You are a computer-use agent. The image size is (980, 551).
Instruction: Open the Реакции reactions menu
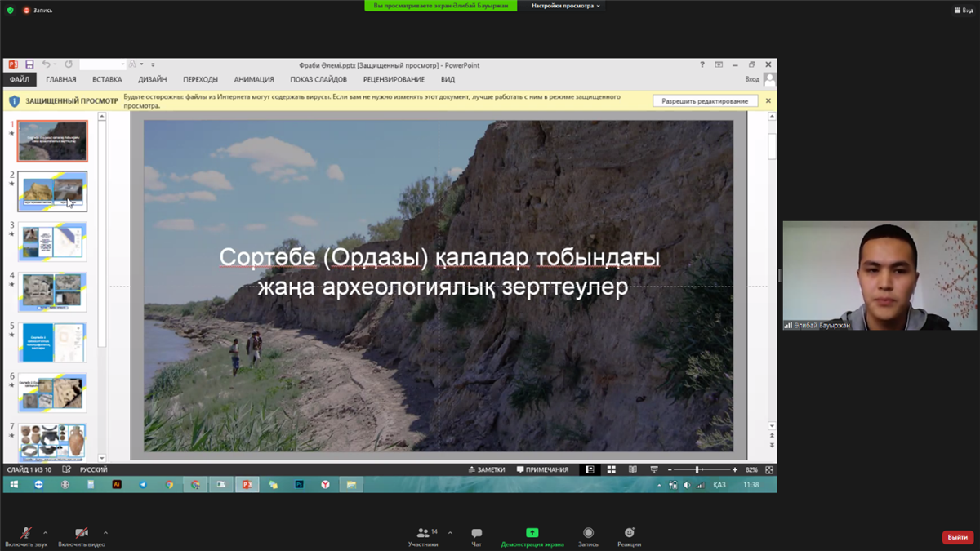pos(629,533)
